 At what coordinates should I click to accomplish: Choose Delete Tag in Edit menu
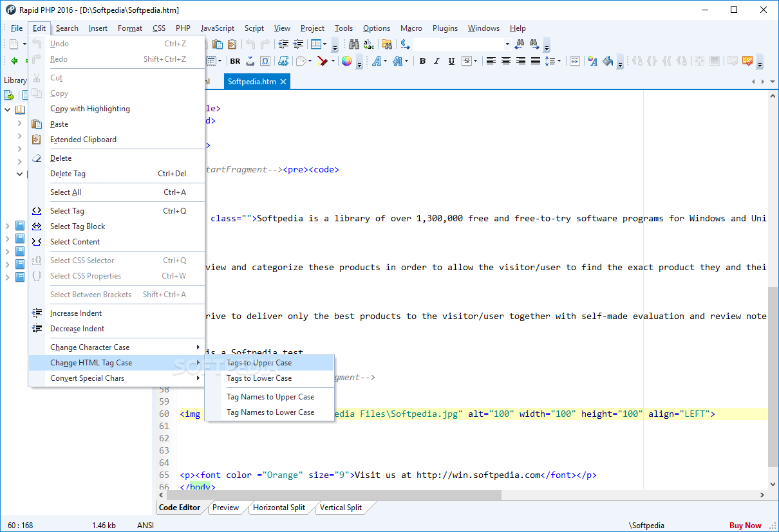click(117, 174)
